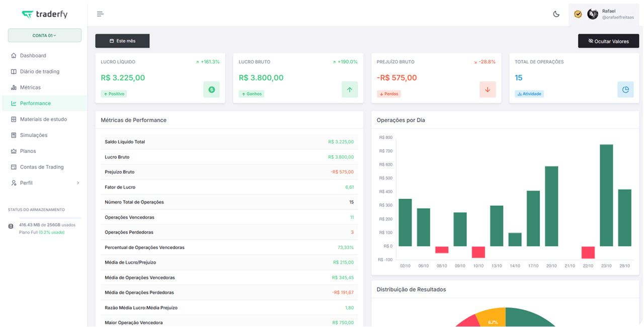Click the traderfy logo
Viewport: 644px width, 327px height.
[45, 14]
